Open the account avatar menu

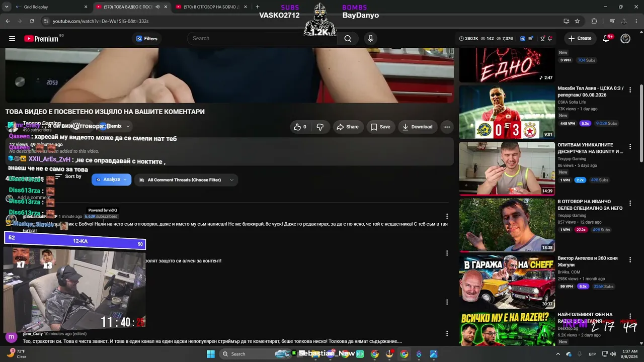pos(625,39)
